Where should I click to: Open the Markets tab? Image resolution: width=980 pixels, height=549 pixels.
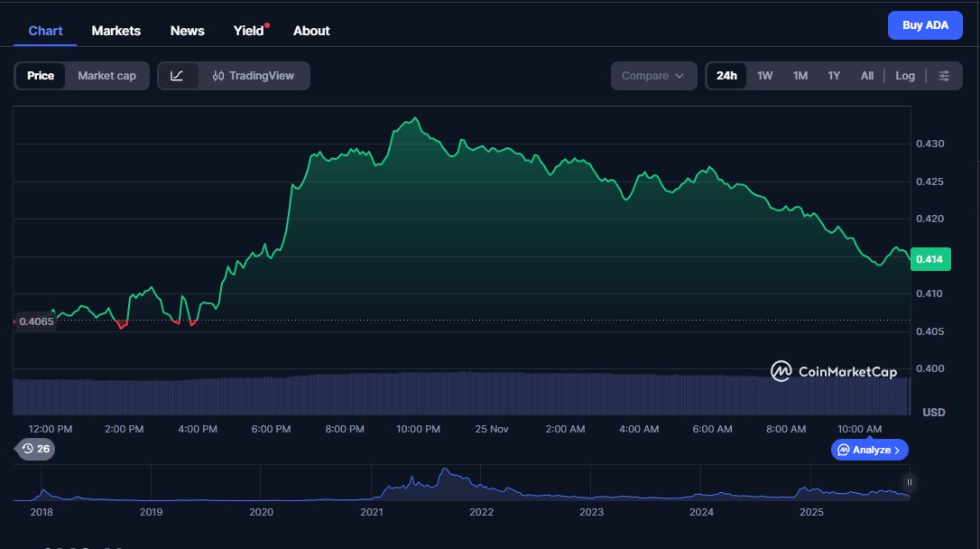116,31
